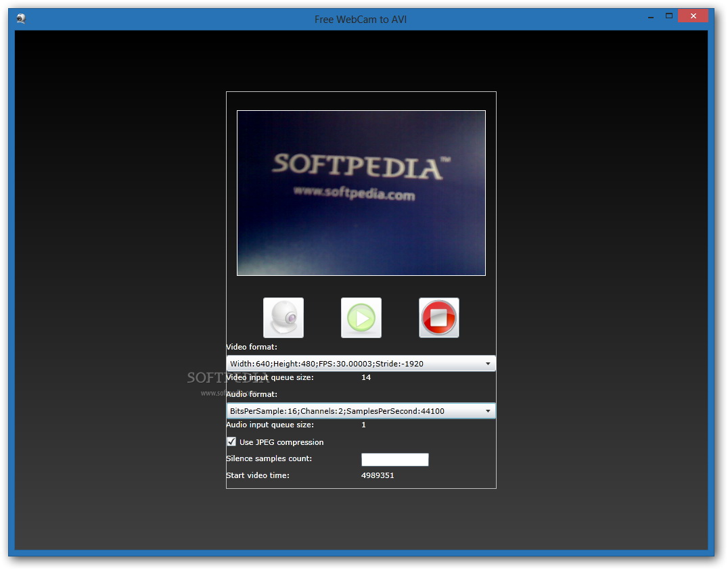Open the Audio format dropdown
728x570 pixels.
(361, 411)
